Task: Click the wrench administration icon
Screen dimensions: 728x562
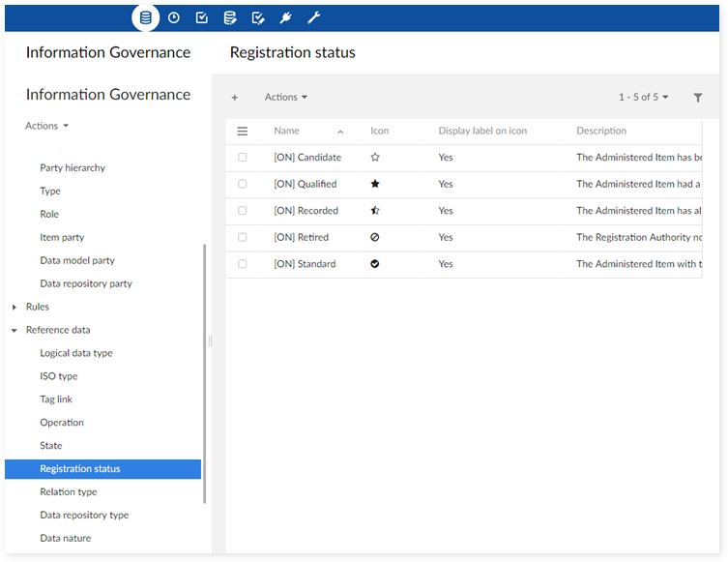Action: pos(313,17)
